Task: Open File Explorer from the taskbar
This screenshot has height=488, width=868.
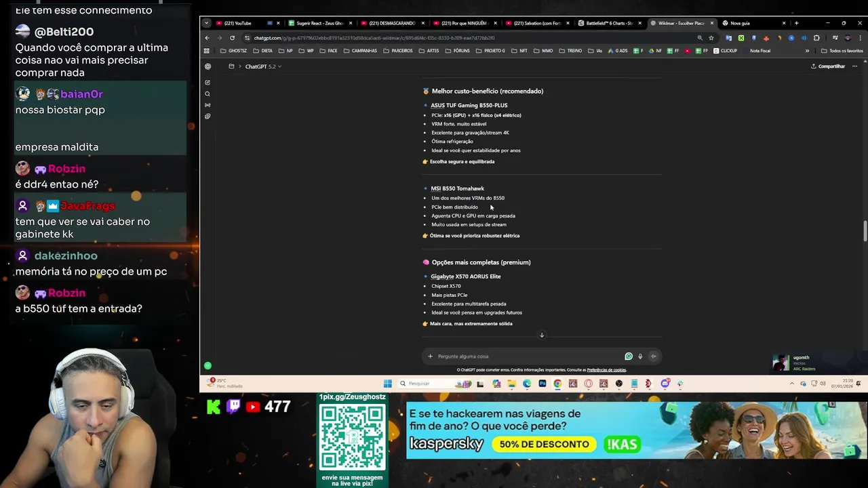Action: click(511, 384)
